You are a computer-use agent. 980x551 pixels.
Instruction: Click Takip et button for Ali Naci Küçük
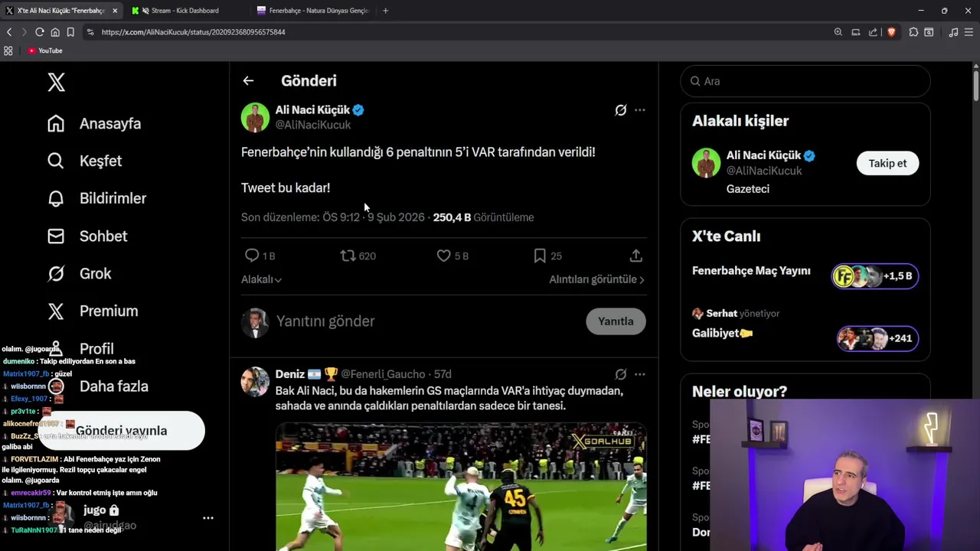887,163
